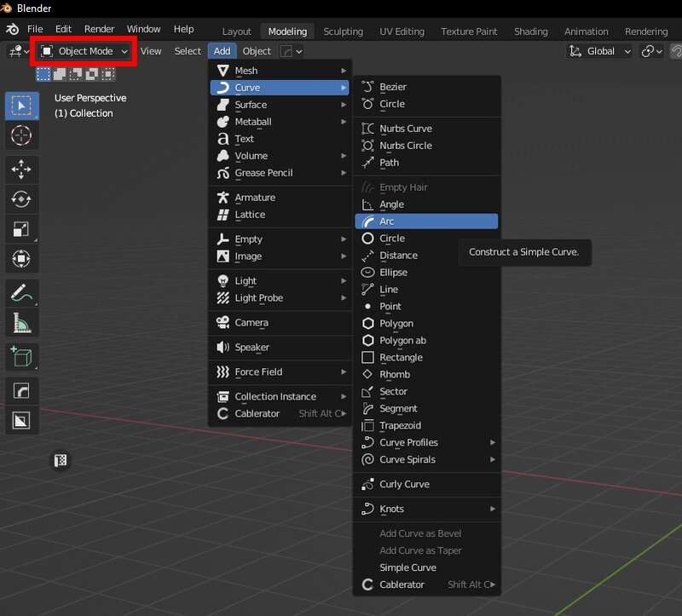Select the Select Box tool in the toolbar
This screenshot has width=682, height=616.
22,106
